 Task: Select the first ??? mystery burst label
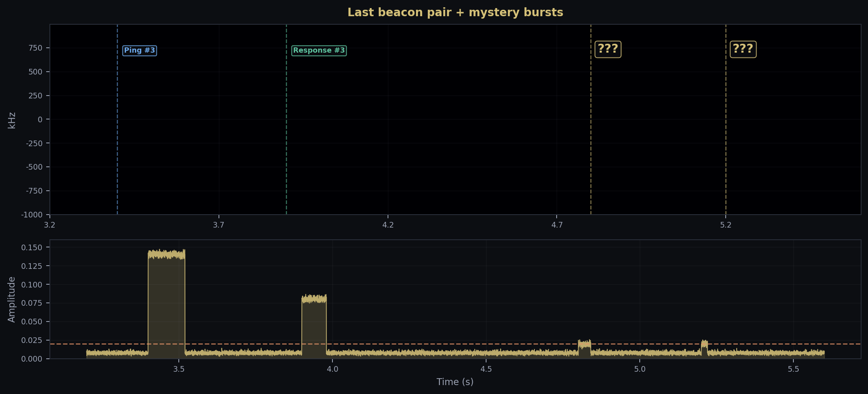[x=607, y=49]
